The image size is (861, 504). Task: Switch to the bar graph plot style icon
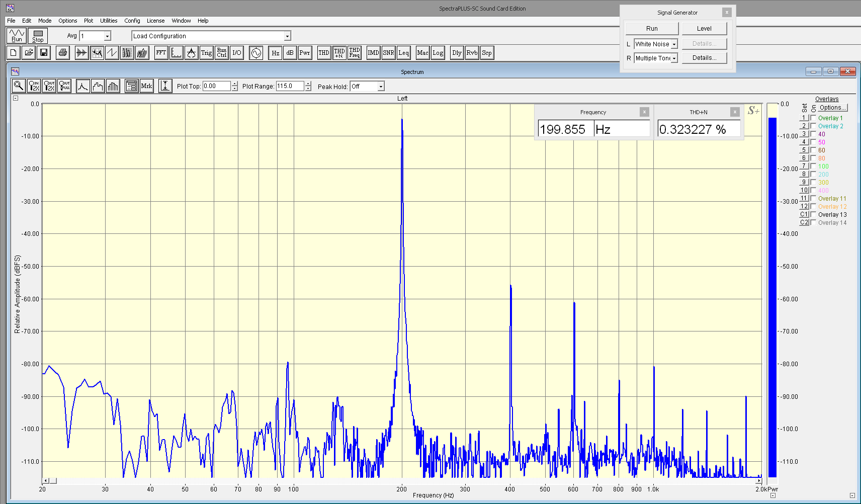[113, 86]
